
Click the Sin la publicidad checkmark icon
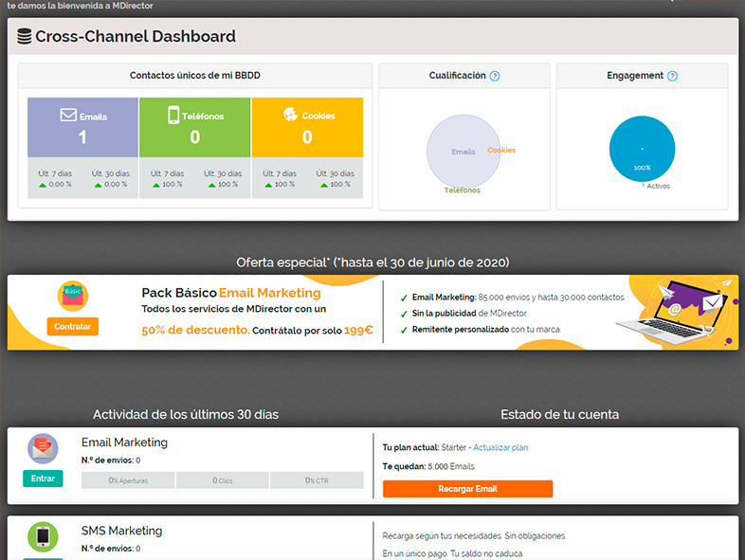point(404,314)
